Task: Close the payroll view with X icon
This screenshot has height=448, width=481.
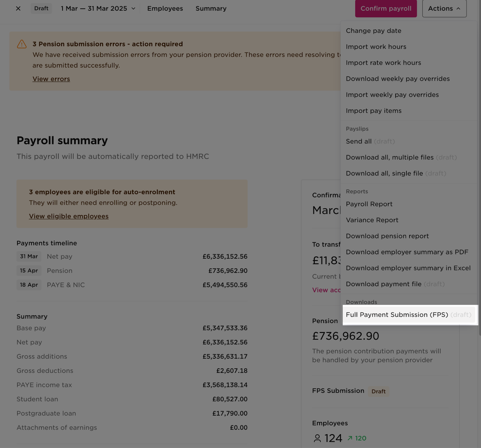Action: pos(18,8)
